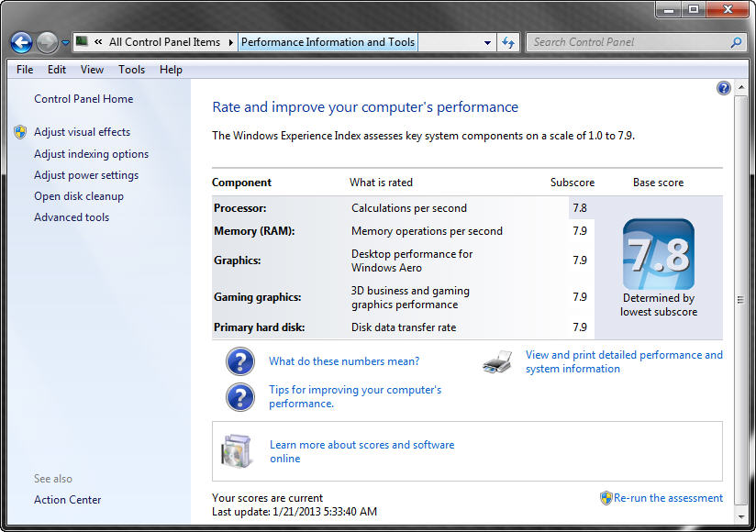Click the 7.8 base score badge

[x=659, y=254]
